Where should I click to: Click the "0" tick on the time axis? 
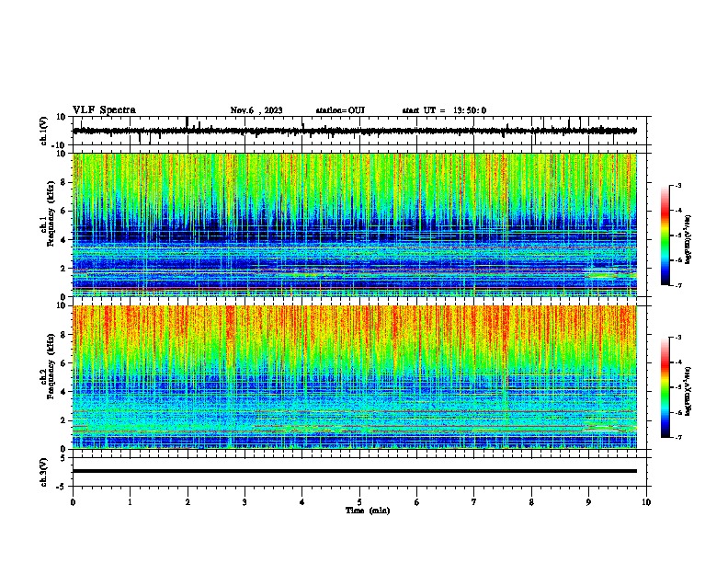click(73, 502)
